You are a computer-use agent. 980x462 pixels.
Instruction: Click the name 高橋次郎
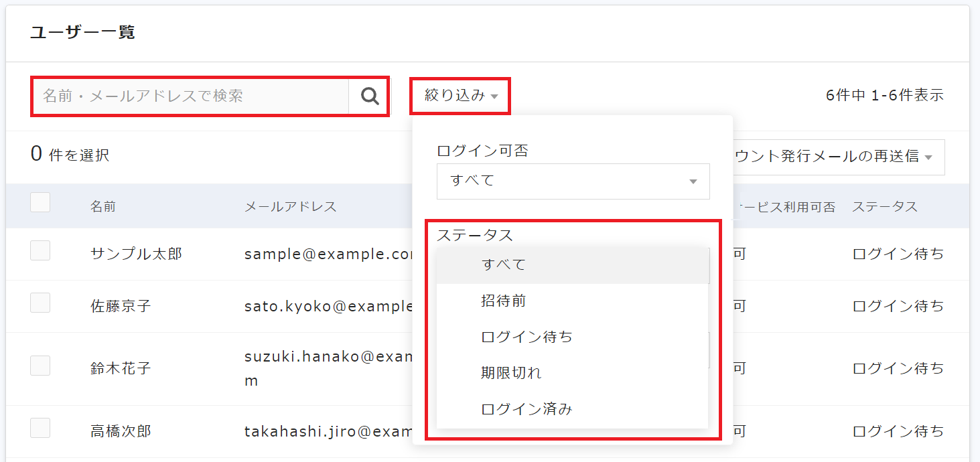point(121,432)
